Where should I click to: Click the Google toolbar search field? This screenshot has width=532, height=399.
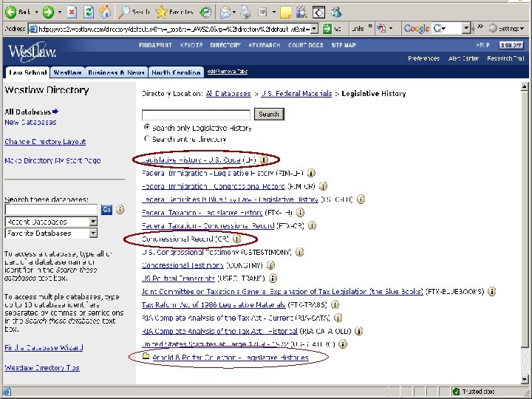pyautogui.click(x=447, y=29)
